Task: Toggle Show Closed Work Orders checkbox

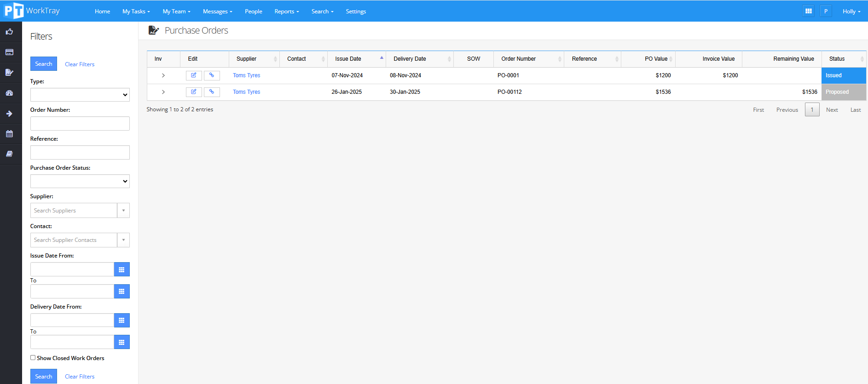Action: (33, 358)
